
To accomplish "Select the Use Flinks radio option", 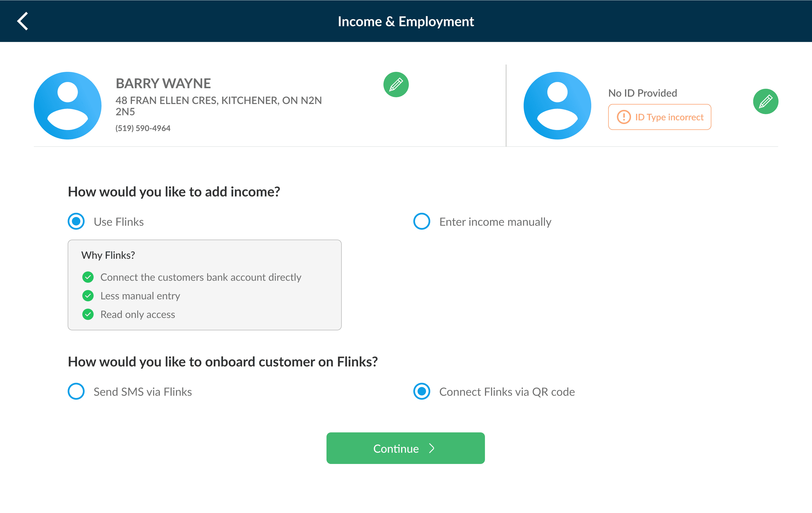I will coord(76,222).
